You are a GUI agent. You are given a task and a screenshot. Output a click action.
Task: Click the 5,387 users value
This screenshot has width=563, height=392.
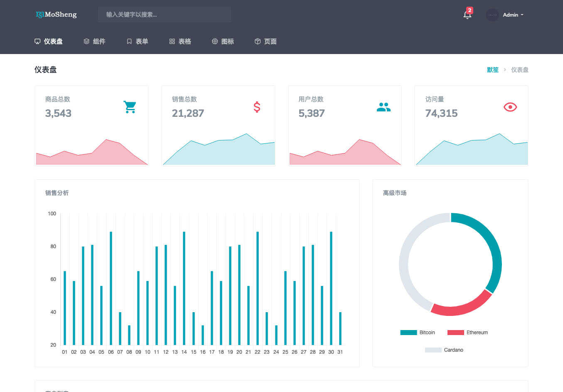312,113
